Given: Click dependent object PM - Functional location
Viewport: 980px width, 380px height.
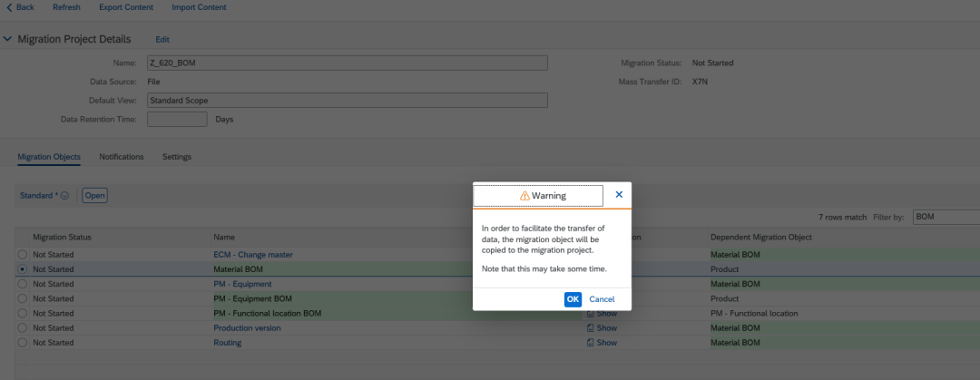Looking at the screenshot, I should 754,313.
